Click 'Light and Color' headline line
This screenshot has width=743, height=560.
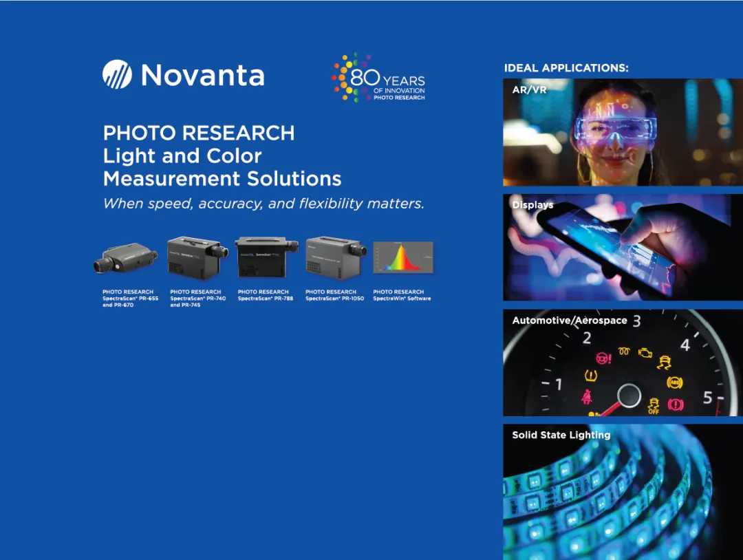tap(182, 156)
